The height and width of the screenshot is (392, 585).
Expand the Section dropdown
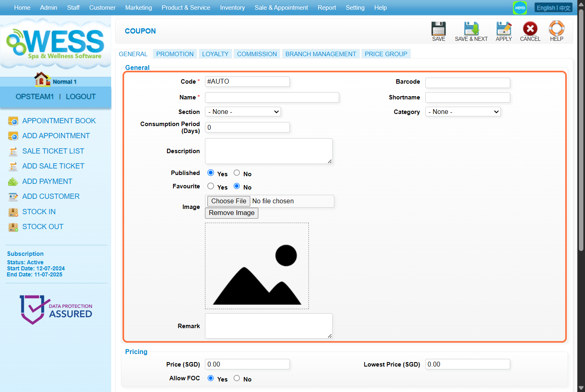tap(243, 112)
